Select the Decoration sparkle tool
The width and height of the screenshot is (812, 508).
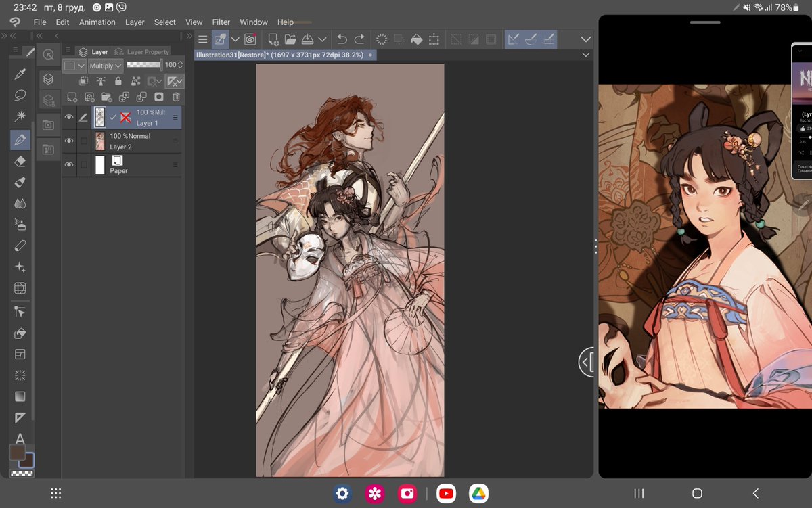coord(20,268)
